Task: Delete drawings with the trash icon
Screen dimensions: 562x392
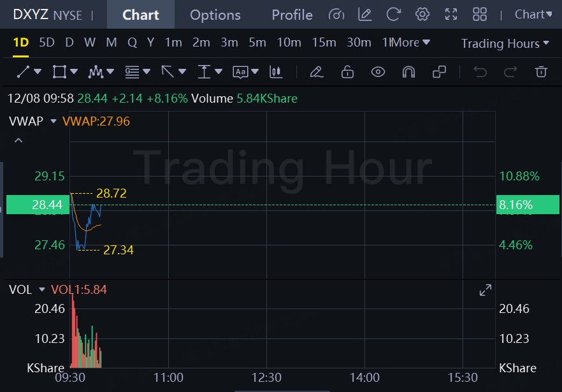Action: pos(541,72)
